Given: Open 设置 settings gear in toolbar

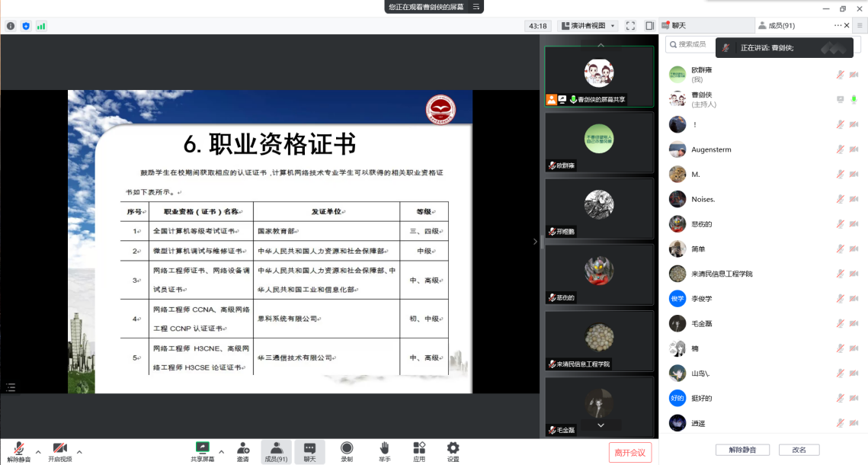Looking at the screenshot, I should pyautogui.click(x=453, y=448).
